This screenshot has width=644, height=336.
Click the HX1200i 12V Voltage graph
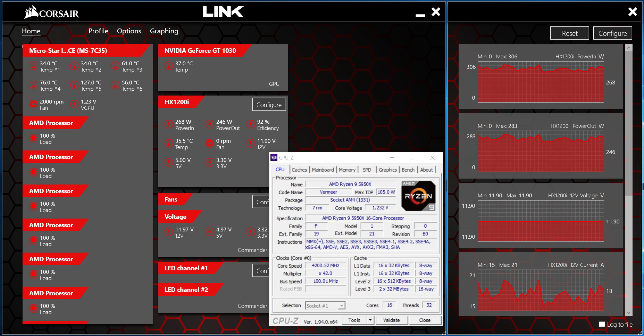click(x=541, y=221)
